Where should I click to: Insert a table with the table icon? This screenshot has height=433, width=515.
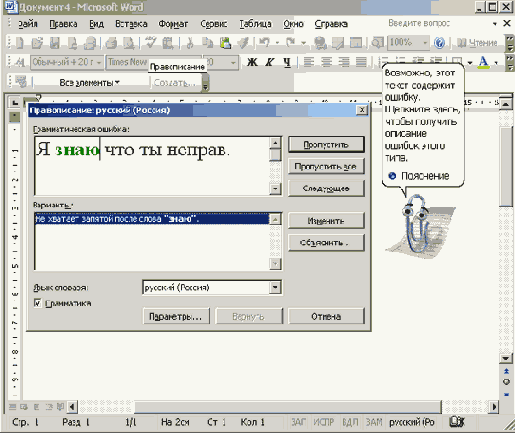coord(356,43)
